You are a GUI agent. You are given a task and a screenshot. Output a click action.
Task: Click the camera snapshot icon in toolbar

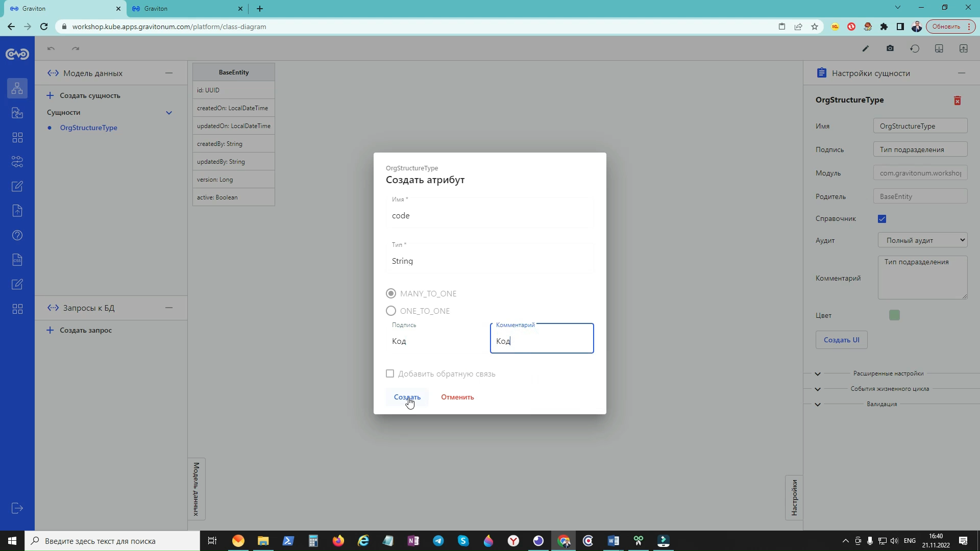tap(890, 48)
